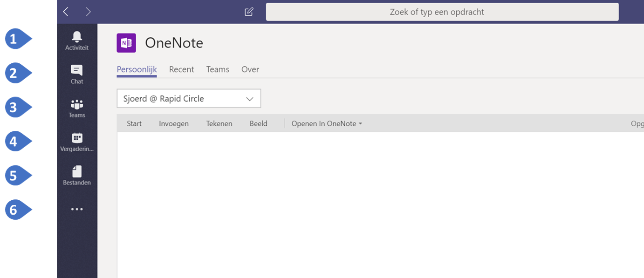
Task: Open the Openen In OneNote dropdown
Action: point(327,123)
